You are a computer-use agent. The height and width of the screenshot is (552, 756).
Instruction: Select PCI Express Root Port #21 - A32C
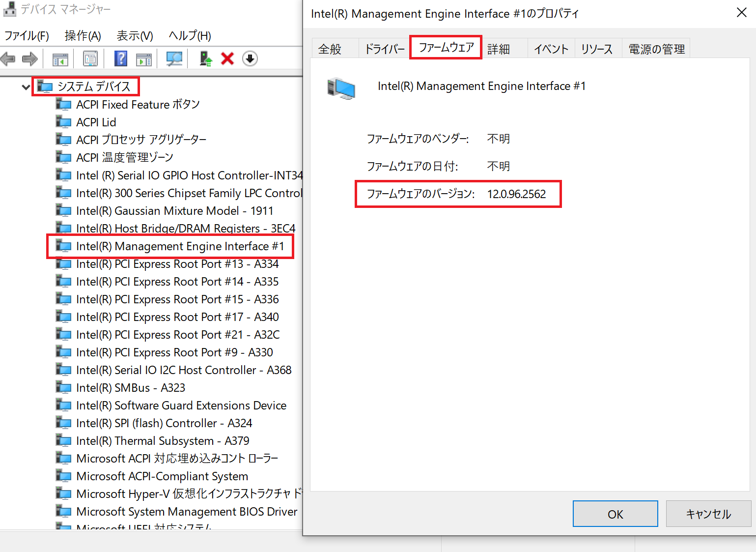[178, 334]
